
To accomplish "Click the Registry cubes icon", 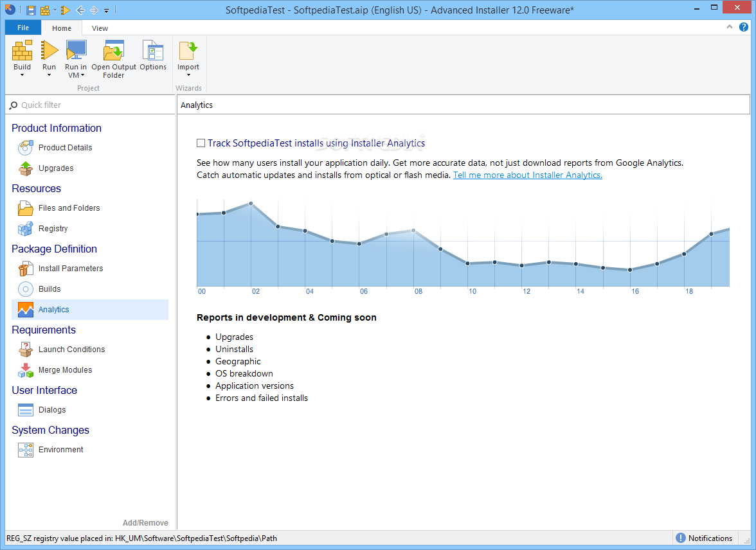I will 26,229.
